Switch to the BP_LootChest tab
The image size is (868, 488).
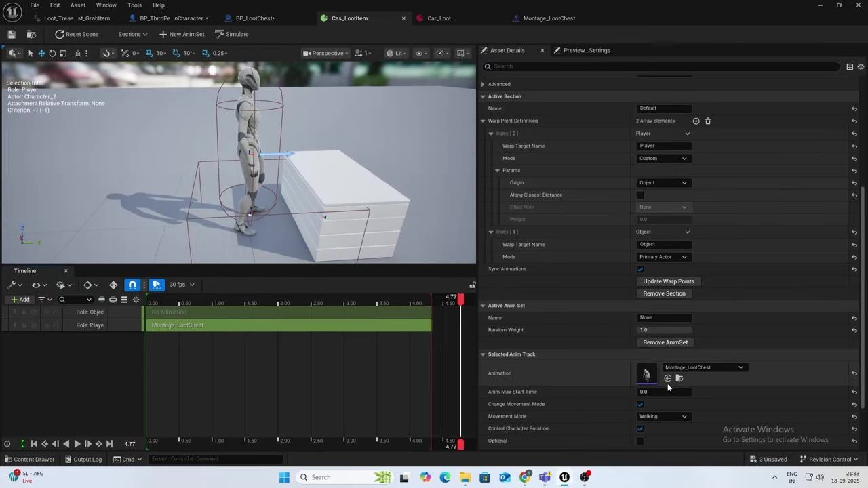click(255, 18)
